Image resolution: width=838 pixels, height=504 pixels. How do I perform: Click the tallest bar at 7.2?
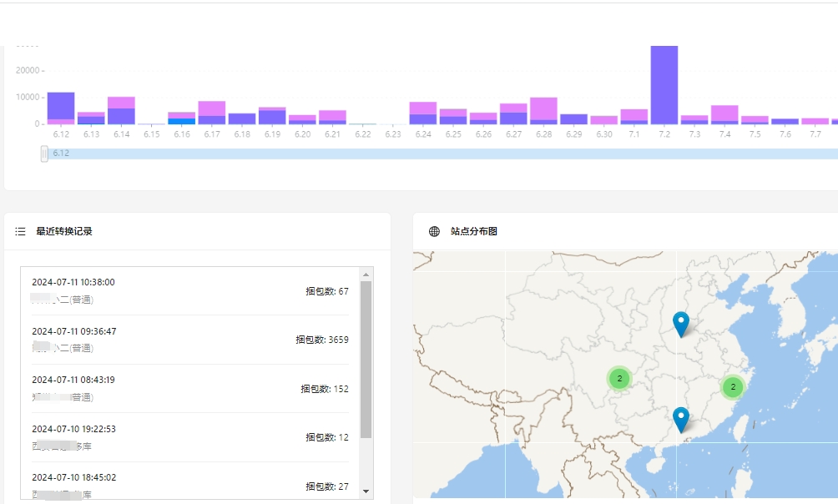[664, 83]
